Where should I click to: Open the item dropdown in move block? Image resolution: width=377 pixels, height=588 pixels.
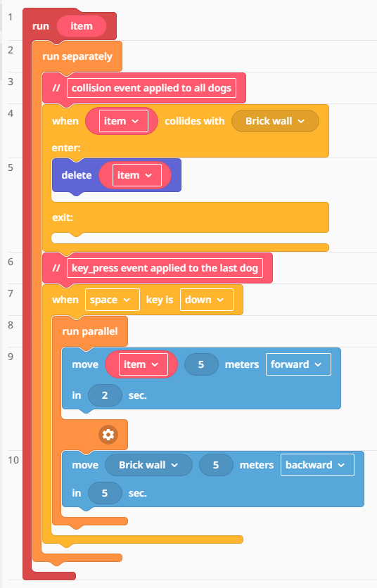point(143,364)
